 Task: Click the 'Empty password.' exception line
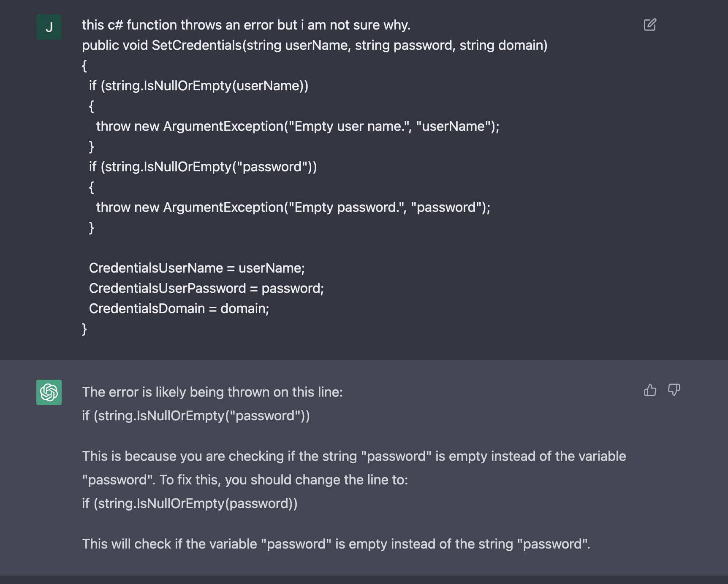pos(293,207)
